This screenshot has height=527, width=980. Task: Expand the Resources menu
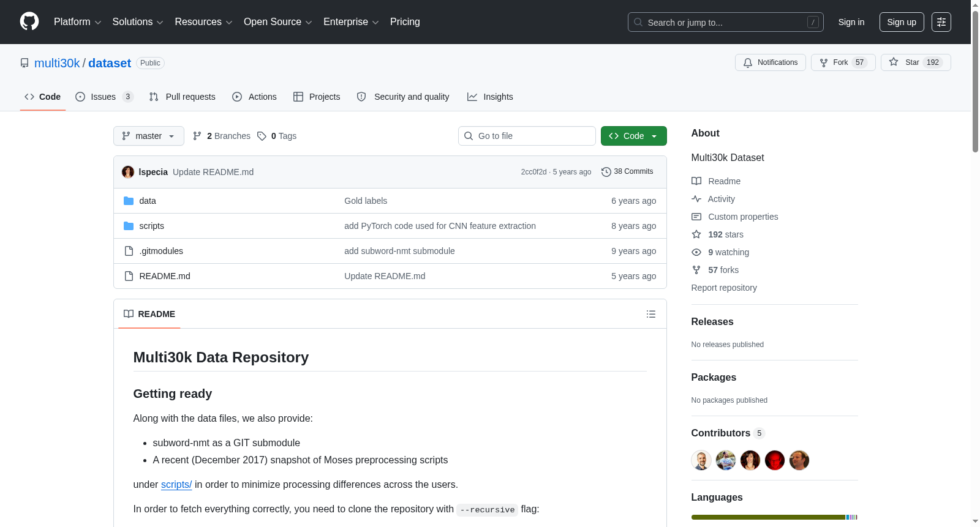pos(203,22)
